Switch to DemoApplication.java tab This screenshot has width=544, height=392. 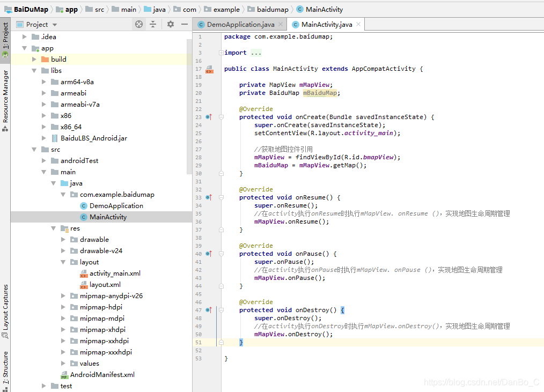240,24
